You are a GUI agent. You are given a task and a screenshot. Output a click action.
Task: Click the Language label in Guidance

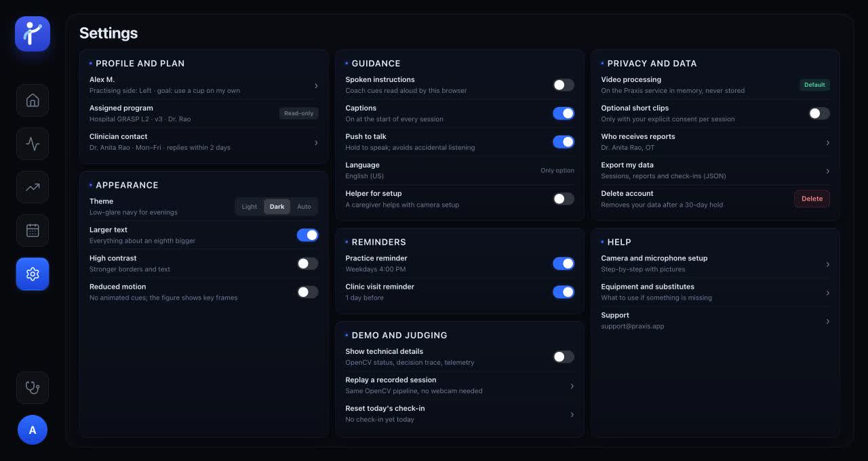tap(362, 165)
